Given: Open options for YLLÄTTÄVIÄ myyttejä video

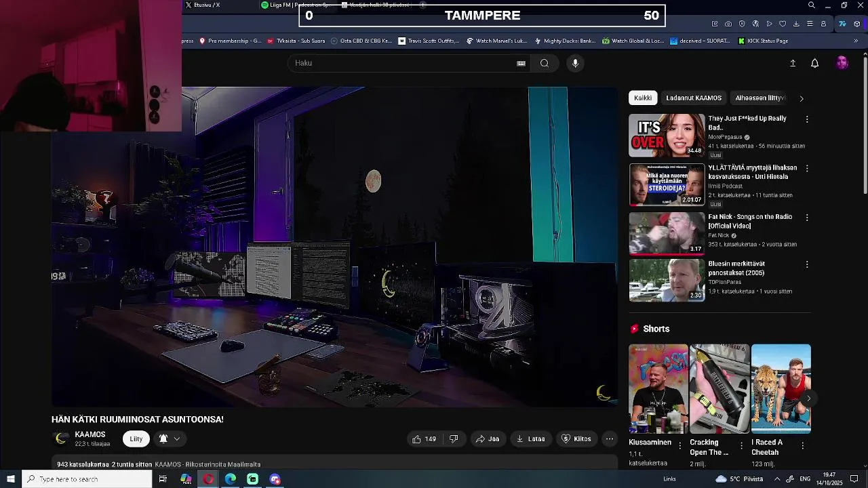Looking at the screenshot, I should coord(807,168).
